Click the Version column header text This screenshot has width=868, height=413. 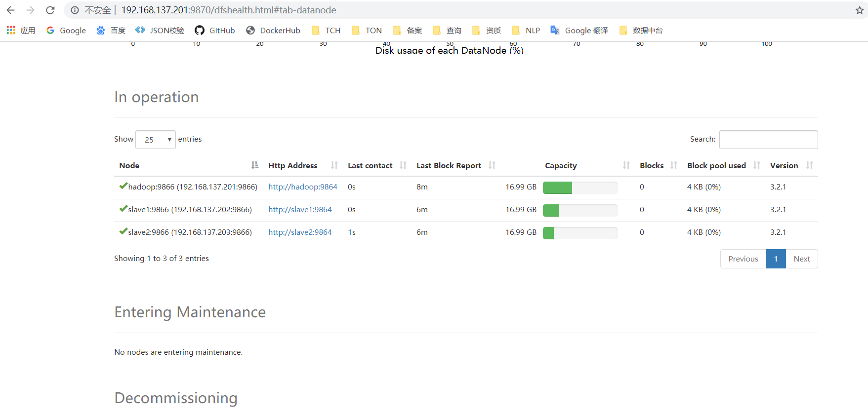(x=784, y=166)
